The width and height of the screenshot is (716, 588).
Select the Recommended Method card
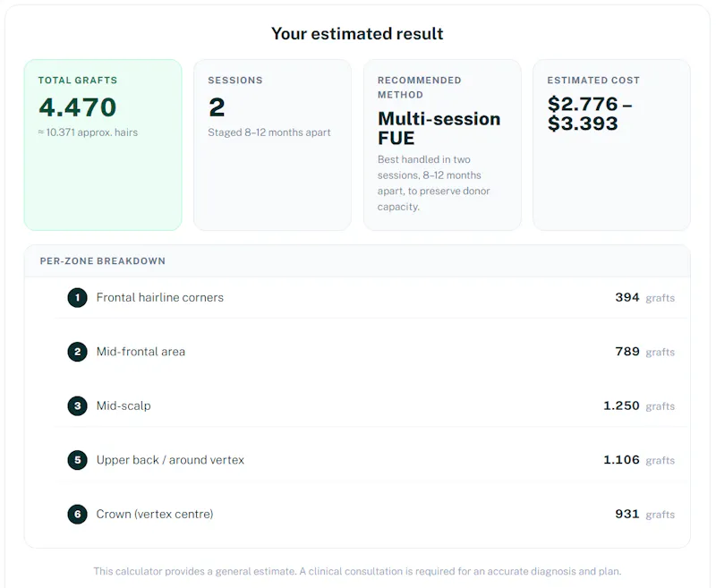coord(442,145)
